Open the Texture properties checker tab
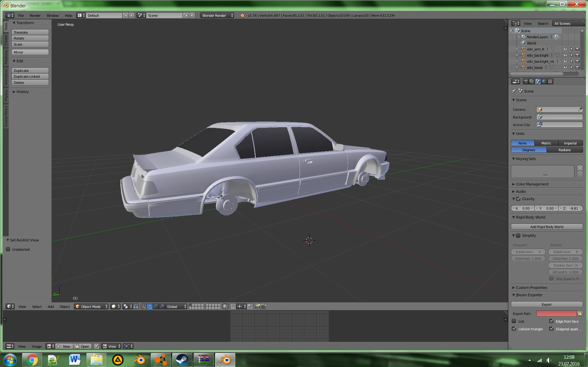 click(x=550, y=81)
